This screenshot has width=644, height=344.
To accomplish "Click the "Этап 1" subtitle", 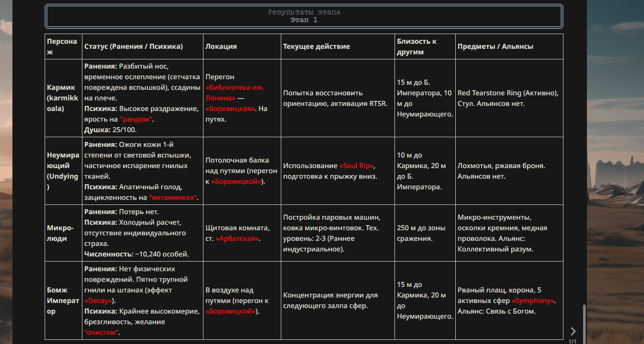I will [x=304, y=20].
